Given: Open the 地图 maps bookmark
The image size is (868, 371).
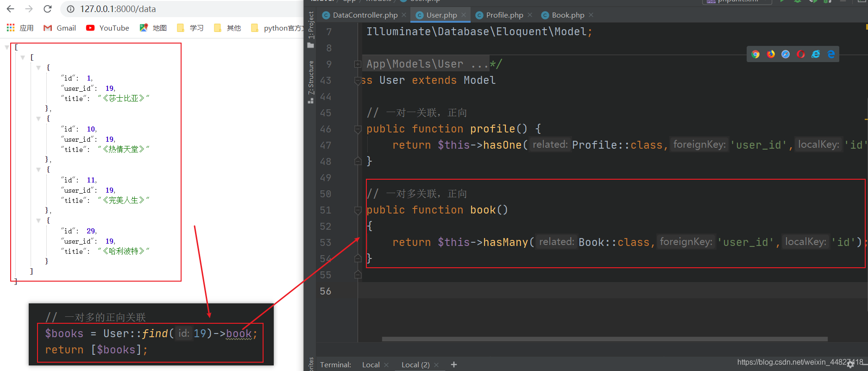Looking at the screenshot, I should point(153,28).
